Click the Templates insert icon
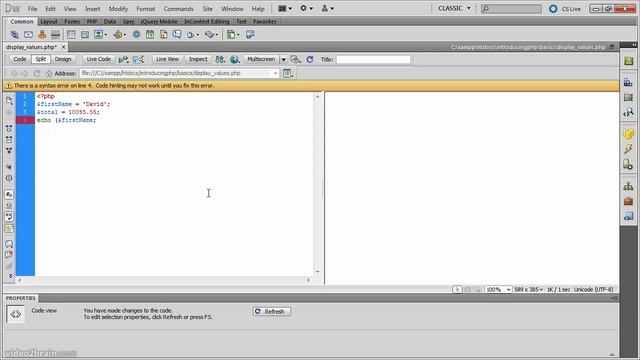Screen dimensions: 640x360 (x=233, y=35)
